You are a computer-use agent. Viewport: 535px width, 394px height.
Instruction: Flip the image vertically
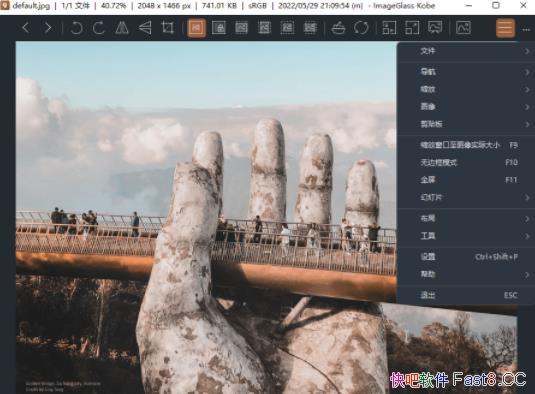[x=145, y=28]
